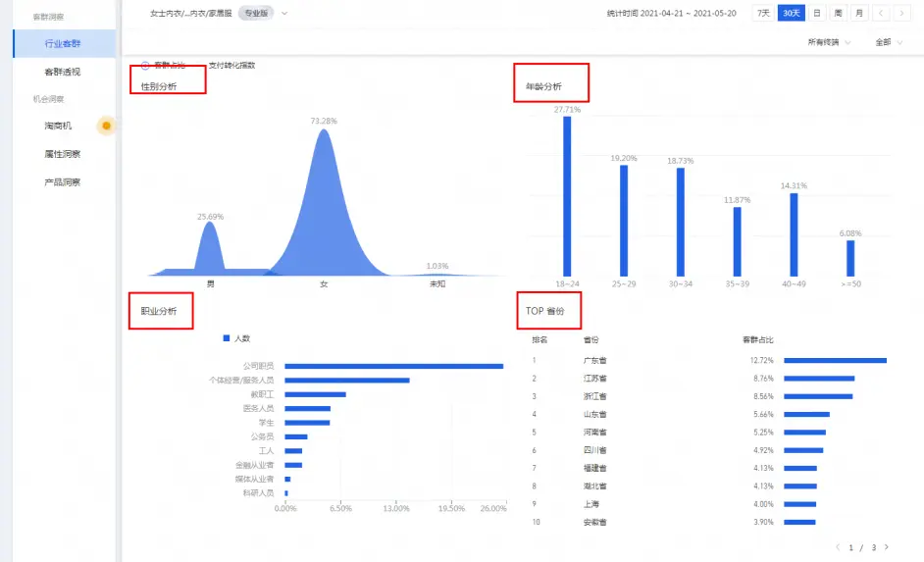Switch the period to 7天

coord(763,13)
